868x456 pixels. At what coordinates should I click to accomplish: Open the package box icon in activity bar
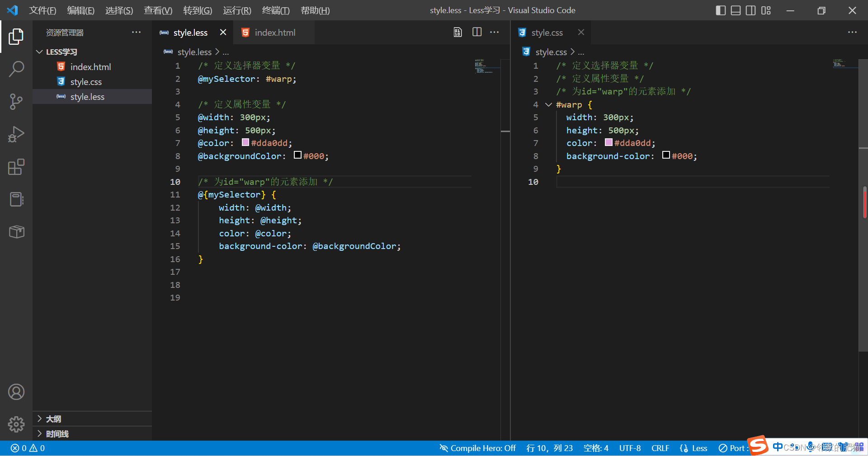(x=16, y=232)
